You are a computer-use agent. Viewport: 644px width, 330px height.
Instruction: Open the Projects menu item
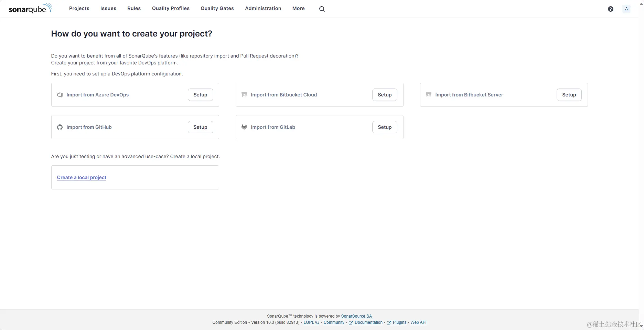tap(79, 8)
